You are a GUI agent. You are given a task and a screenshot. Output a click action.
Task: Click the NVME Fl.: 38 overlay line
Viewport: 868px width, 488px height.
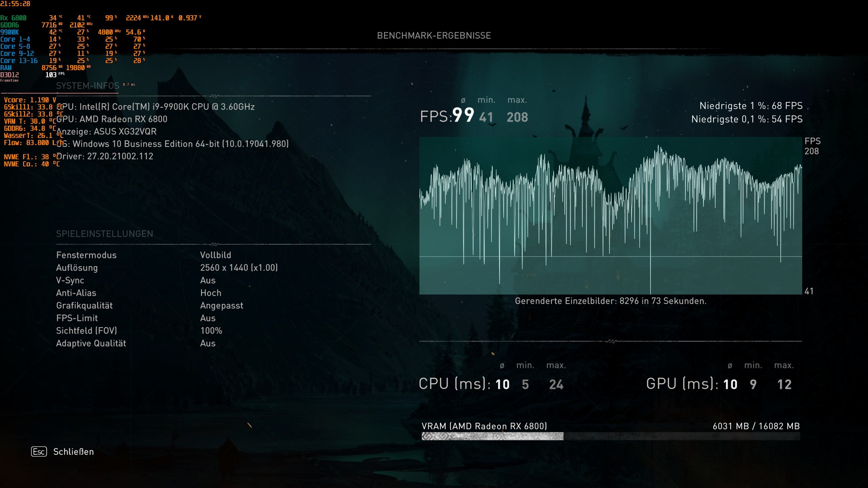(32, 157)
